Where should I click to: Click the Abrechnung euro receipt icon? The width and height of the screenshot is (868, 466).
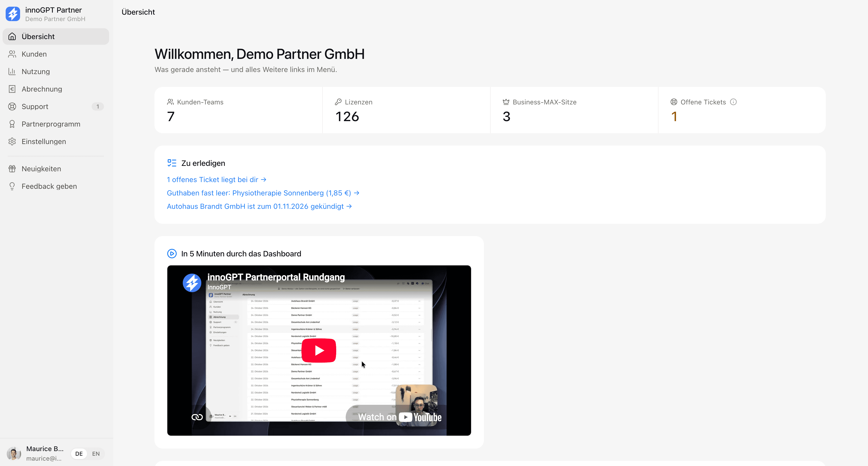12,89
